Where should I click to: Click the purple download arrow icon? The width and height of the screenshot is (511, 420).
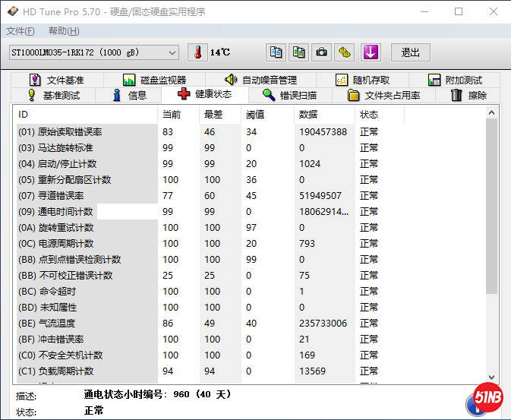(370, 52)
